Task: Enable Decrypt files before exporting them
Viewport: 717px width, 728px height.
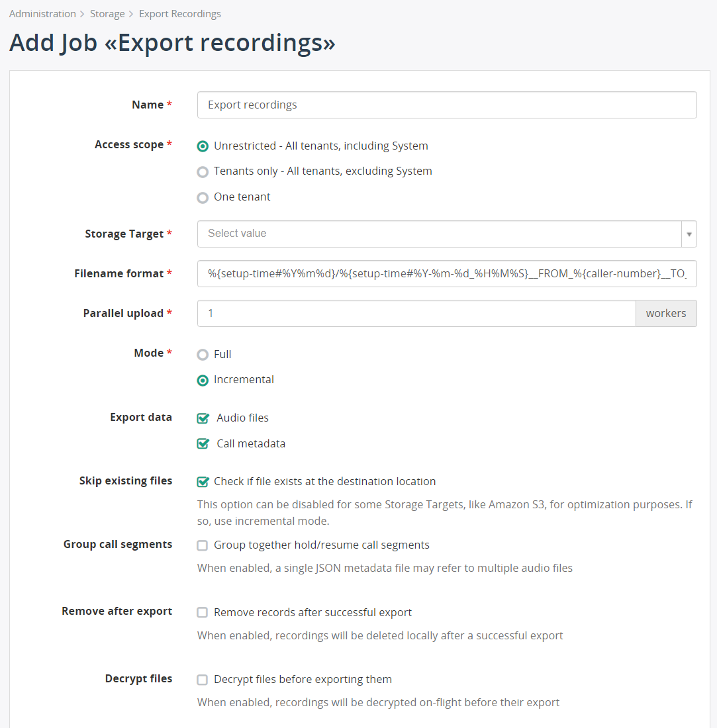Action: (x=203, y=680)
